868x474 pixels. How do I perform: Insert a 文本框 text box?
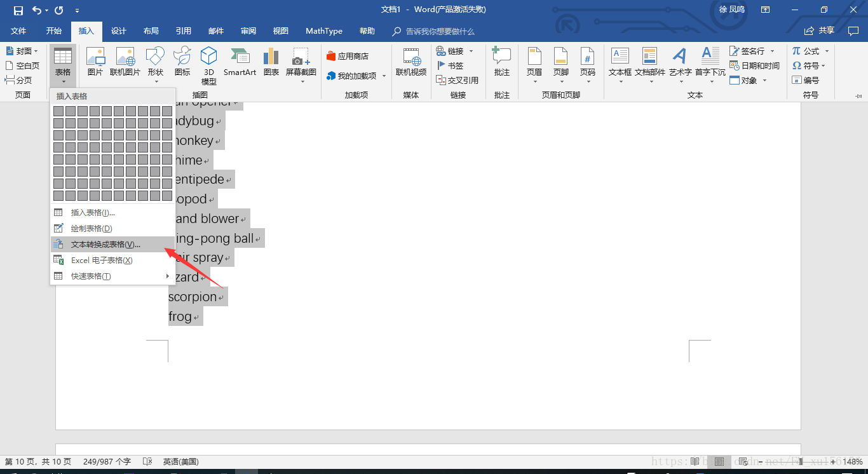[x=620, y=65]
